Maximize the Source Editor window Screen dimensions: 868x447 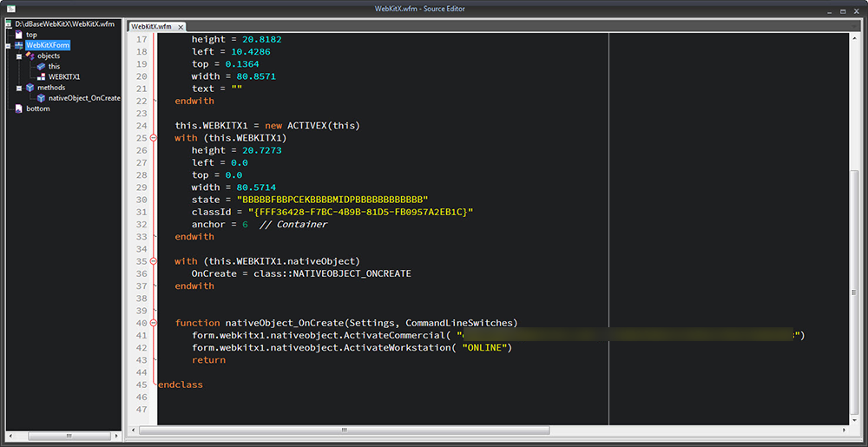click(x=843, y=10)
